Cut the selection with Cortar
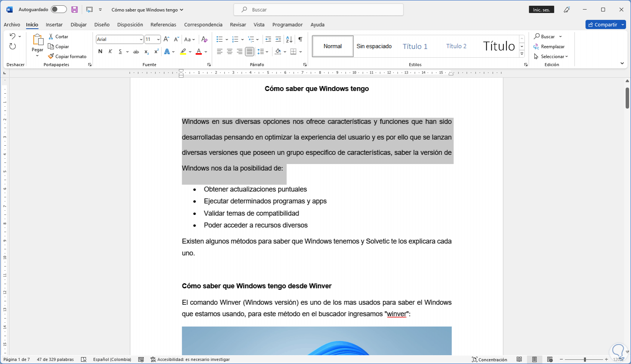This screenshot has width=631, height=364. 59,37
